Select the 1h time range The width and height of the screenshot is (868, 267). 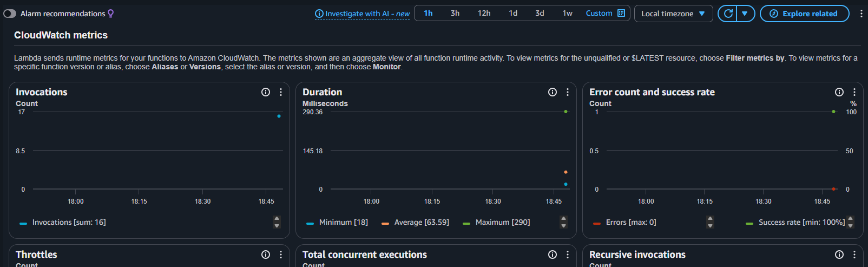point(428,13)
